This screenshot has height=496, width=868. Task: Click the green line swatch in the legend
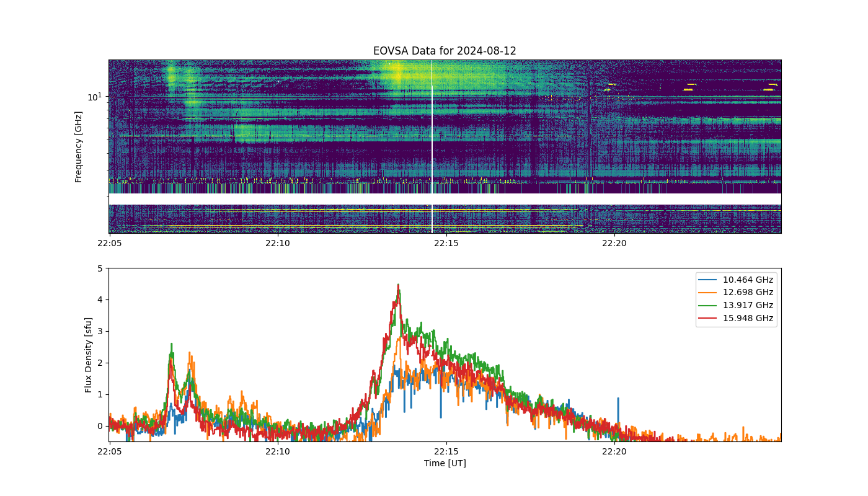point(709,306)
